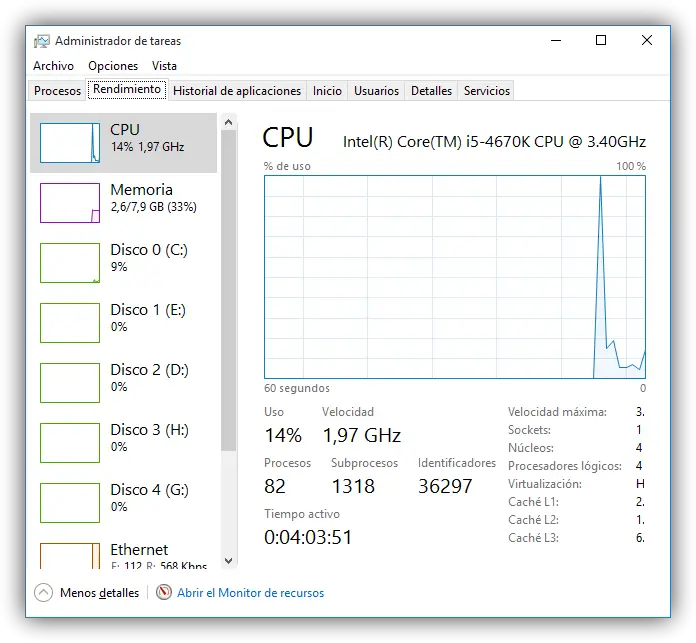Click the Caché L1 label
696x643 pixels.
533,502
